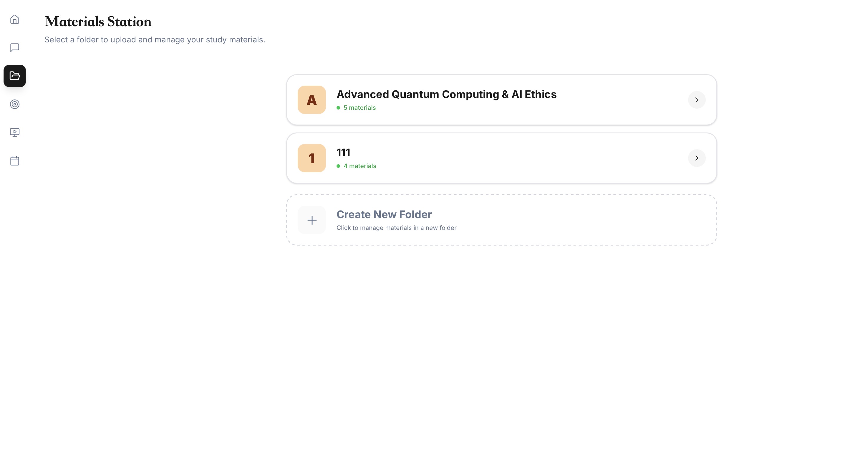Expand Advanced Quantum Computing folder chevron
Screen dimensions: 868x474
[x=696, y=100]
